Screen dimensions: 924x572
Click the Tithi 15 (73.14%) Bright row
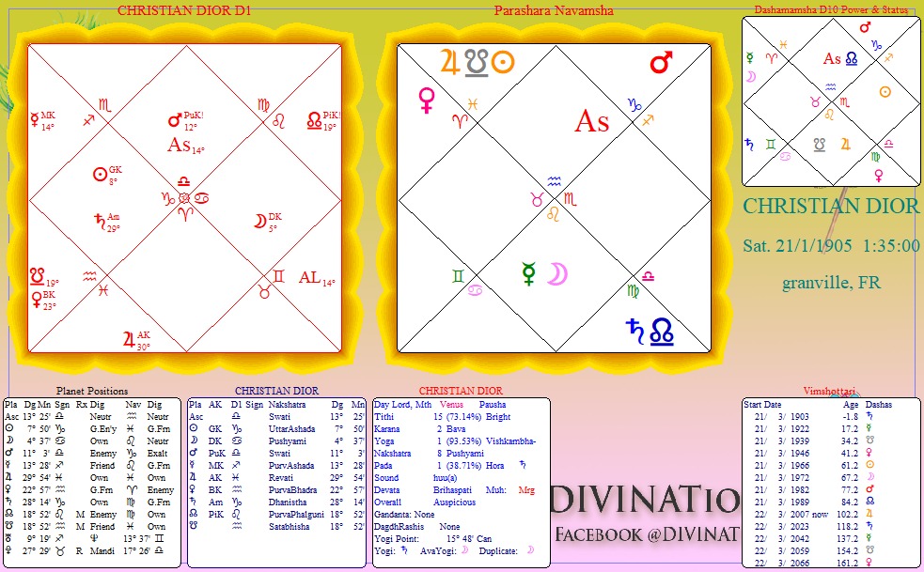443,416
